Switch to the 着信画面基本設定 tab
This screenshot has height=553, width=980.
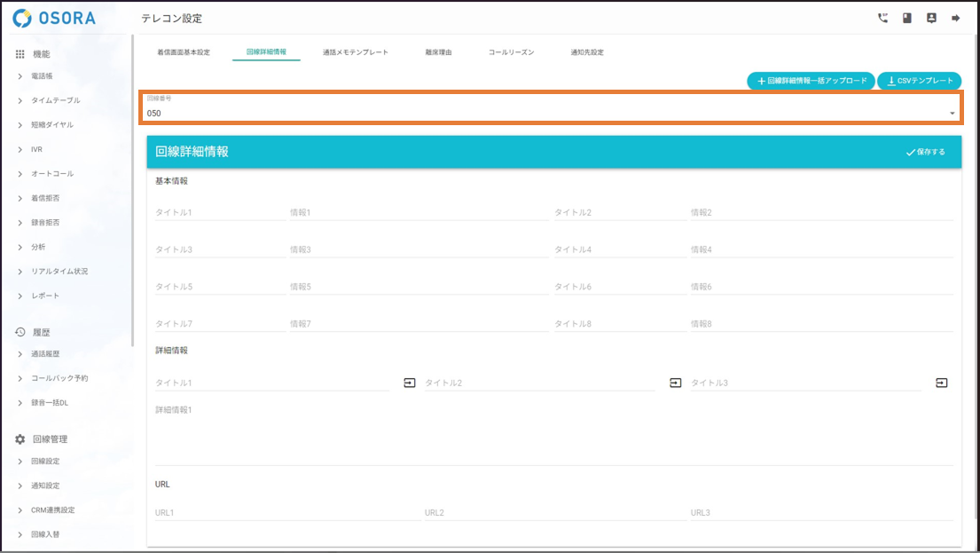[x=184, y=52]
